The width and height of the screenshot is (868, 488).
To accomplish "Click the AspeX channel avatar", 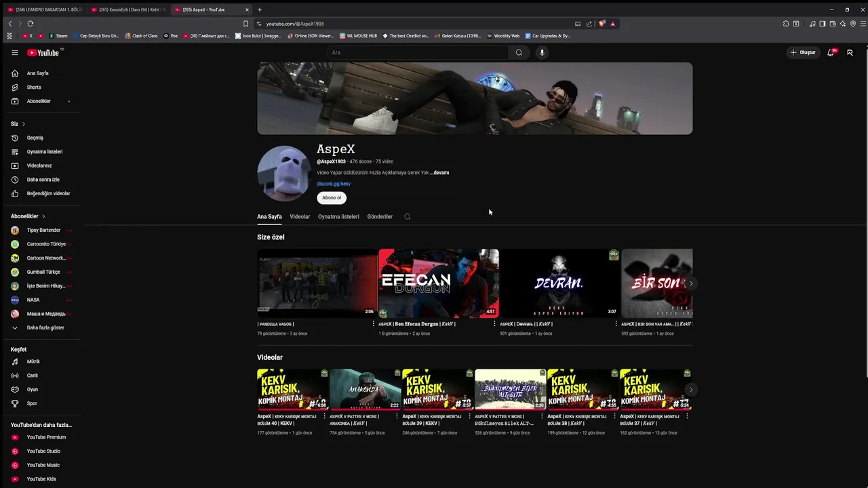I will click(283, 174).
